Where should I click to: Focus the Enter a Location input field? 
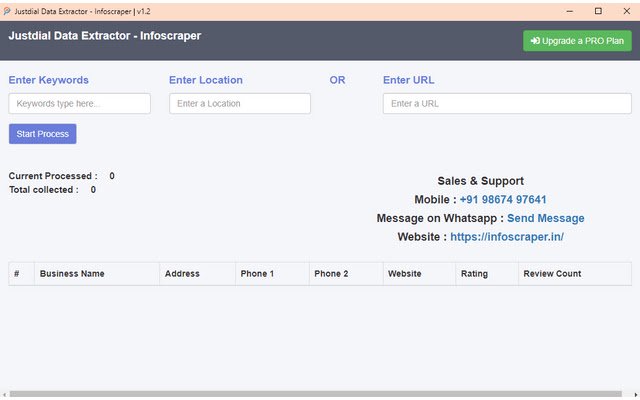[x=240, y=104]
